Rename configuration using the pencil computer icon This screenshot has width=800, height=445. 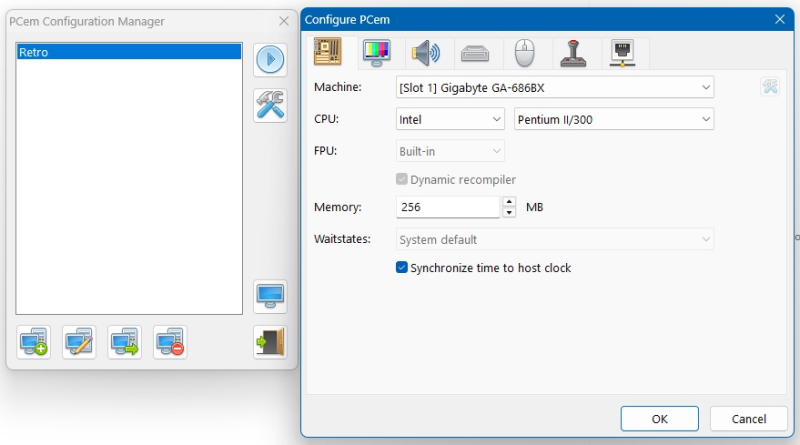(79, 342)
